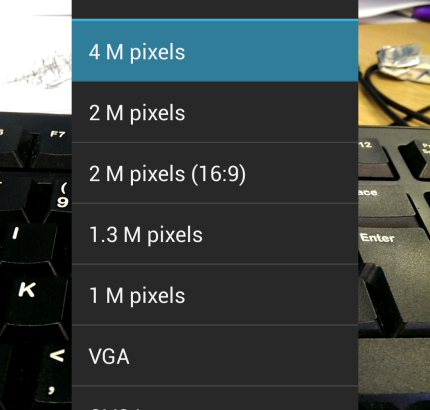
Task: Tap the crumpled foil wrapper in preview
Action: pos(402,62)
